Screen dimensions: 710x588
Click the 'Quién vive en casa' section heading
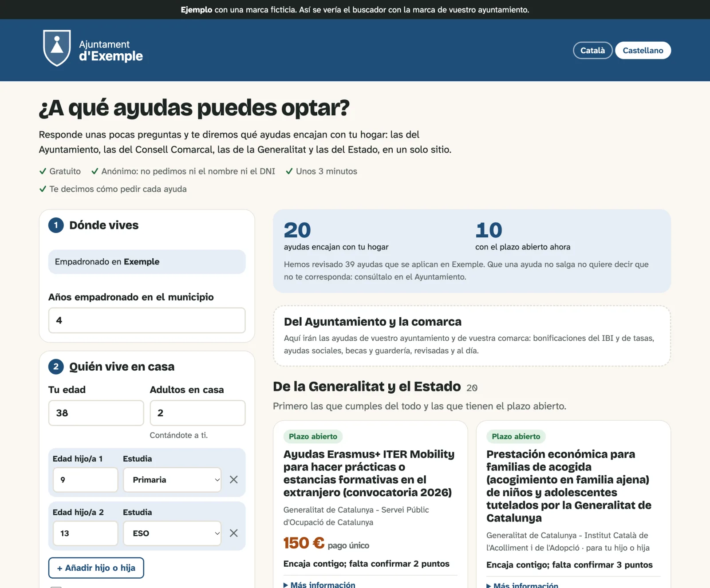coord(122,367)
